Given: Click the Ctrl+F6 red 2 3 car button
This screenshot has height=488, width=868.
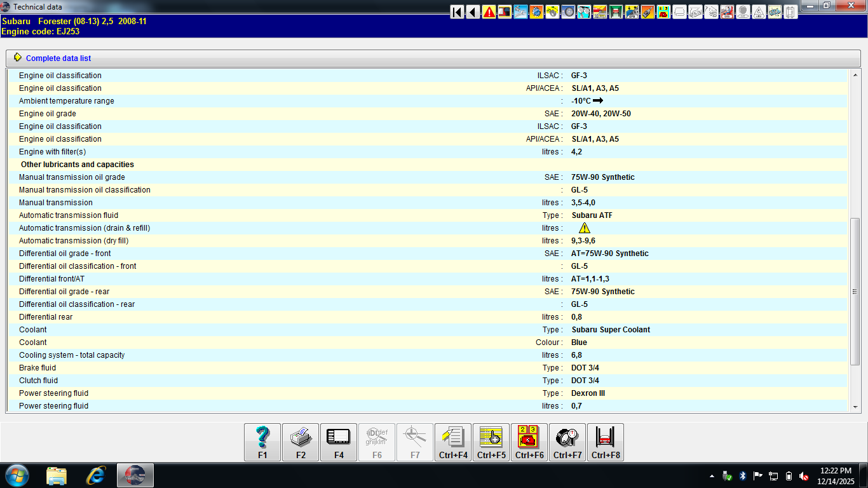Looking at the screenshot, I should click(x=529, y=442).
